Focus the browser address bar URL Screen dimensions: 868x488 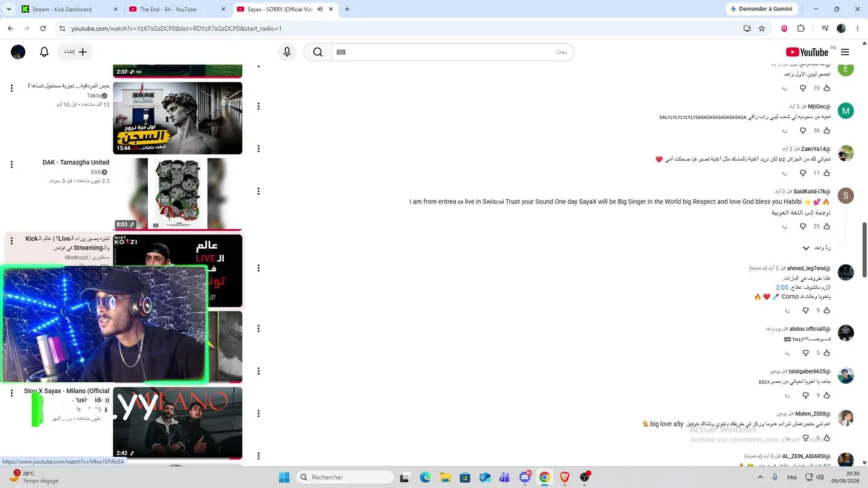click(176, 28)
